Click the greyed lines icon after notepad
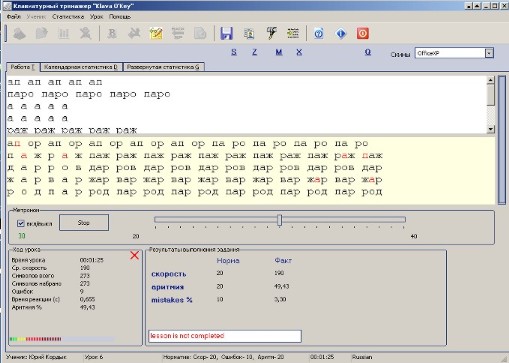Screen dimensions: 509x363 pos(178,33)
